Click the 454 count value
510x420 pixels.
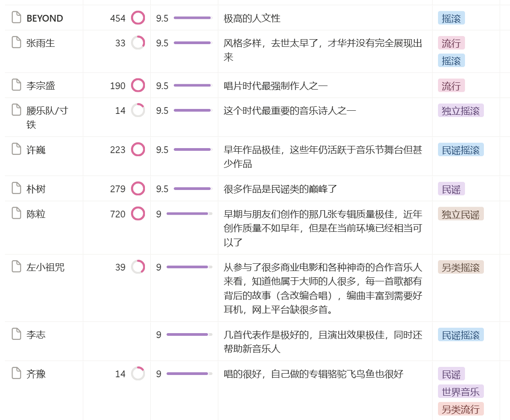(x=118, y=18)
